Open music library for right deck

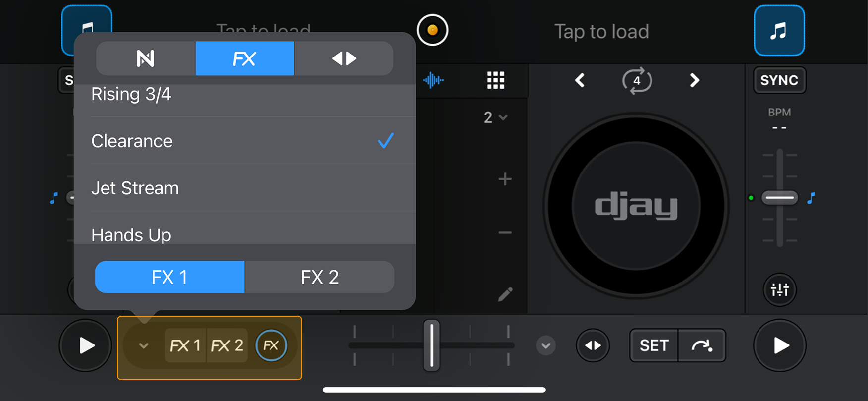pyautogui.click(x=779, y=31)
